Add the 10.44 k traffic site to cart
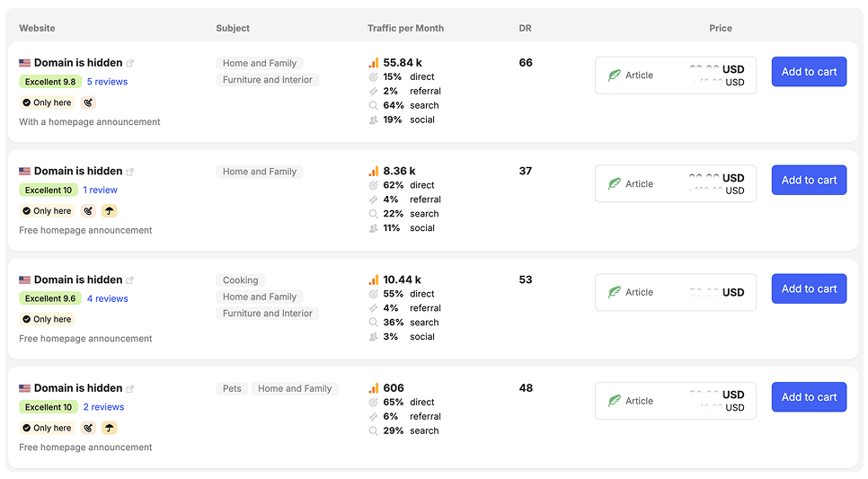Screen dimensions: 868x479 click(809, 288)
